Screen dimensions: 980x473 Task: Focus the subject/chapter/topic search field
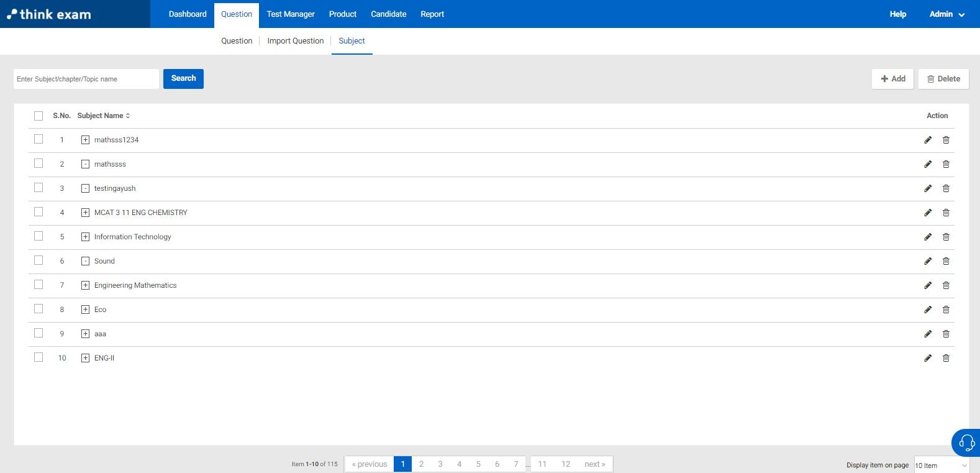[86, 79]
